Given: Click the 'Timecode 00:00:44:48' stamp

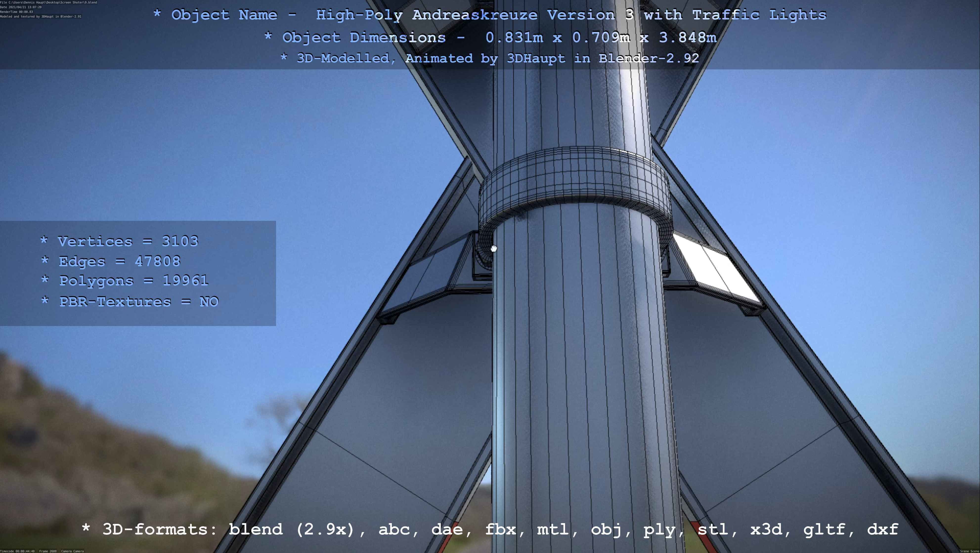Looking at the screenshot, I should coord(18,551).
